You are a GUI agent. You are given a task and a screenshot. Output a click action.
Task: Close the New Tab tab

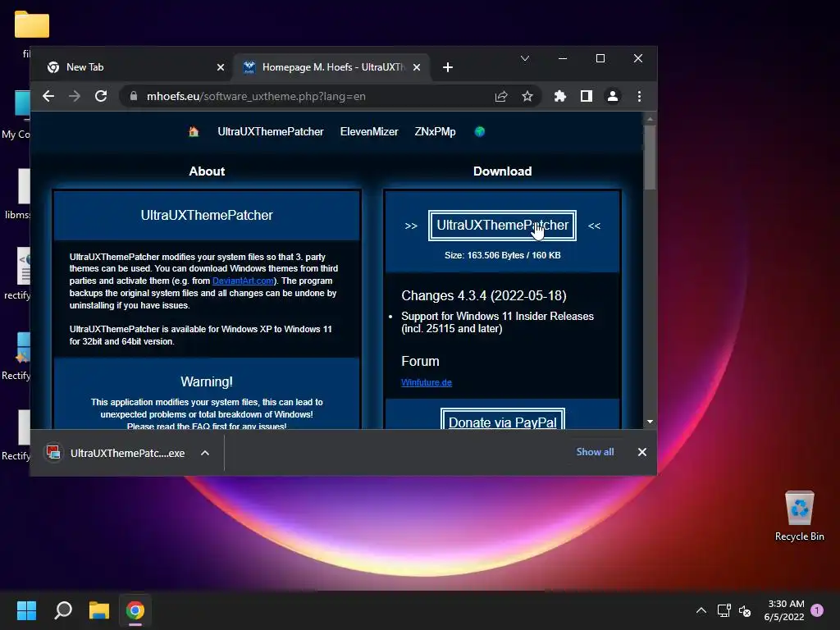tap(220, 67)
